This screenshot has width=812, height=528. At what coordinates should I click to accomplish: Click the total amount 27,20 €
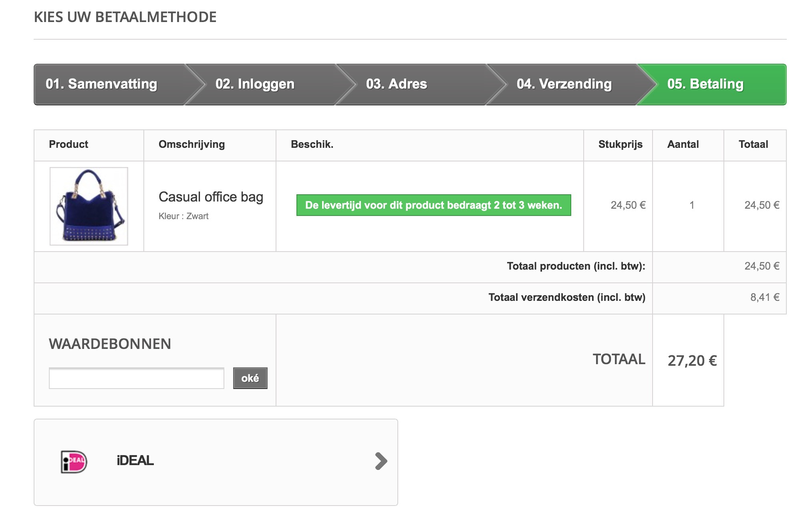pos(692,361)
